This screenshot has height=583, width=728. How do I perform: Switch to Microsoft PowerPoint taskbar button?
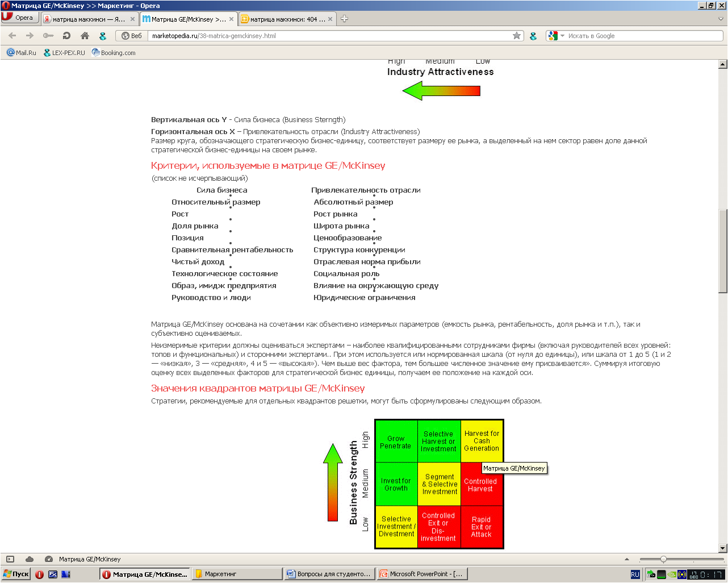click(422, 574)
